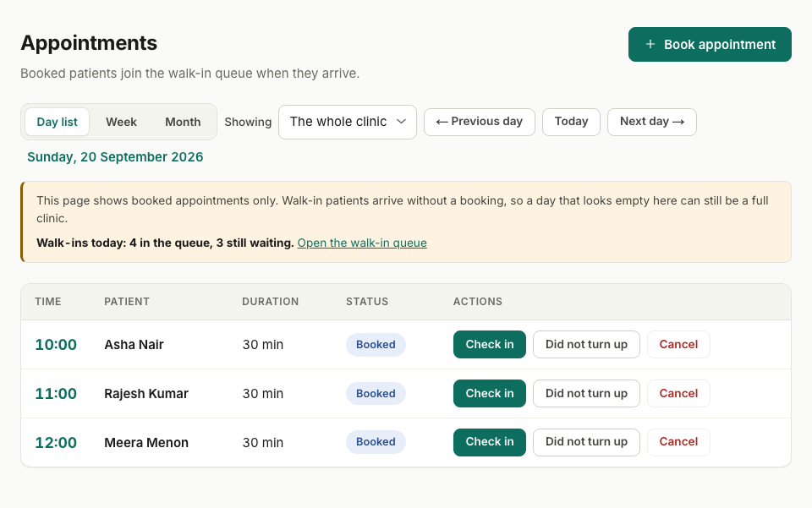Mark Rajesh Kumar as did not turn up
812x508 pixels.
[x=586, y=394]
